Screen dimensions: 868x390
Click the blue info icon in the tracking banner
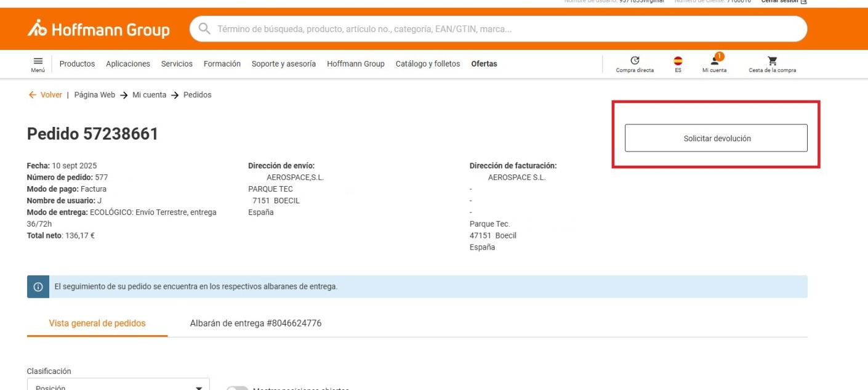(38, 286)
